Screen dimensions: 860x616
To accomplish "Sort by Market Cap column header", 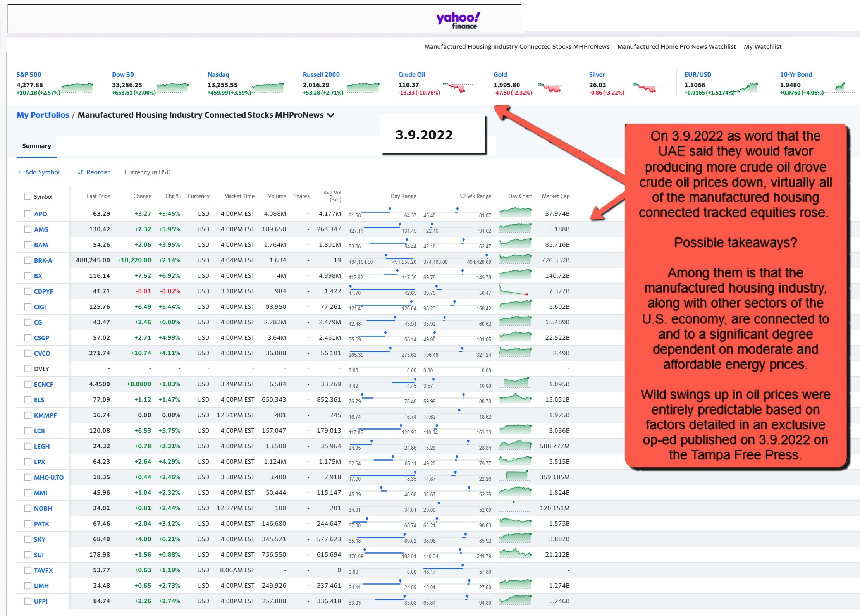I will pyautogui.click(x=556, y=196).
